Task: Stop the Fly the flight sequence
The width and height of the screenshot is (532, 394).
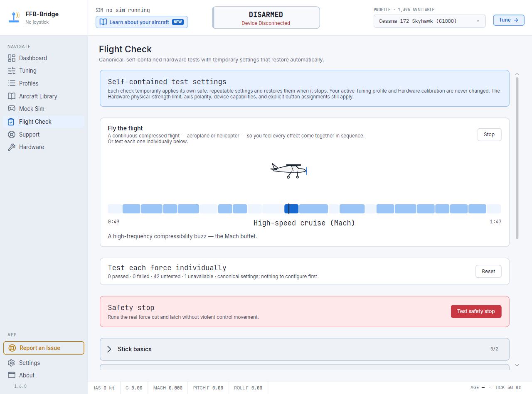Action: coord(489,135)
